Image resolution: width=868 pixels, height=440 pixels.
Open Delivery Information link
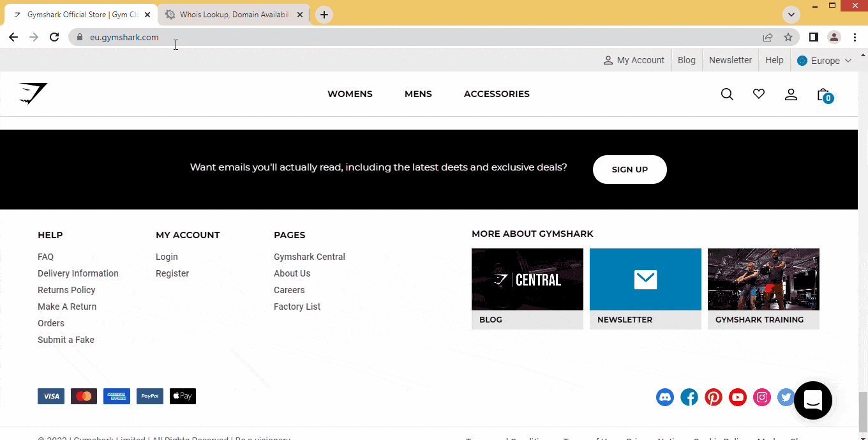(x=78, y=273)
